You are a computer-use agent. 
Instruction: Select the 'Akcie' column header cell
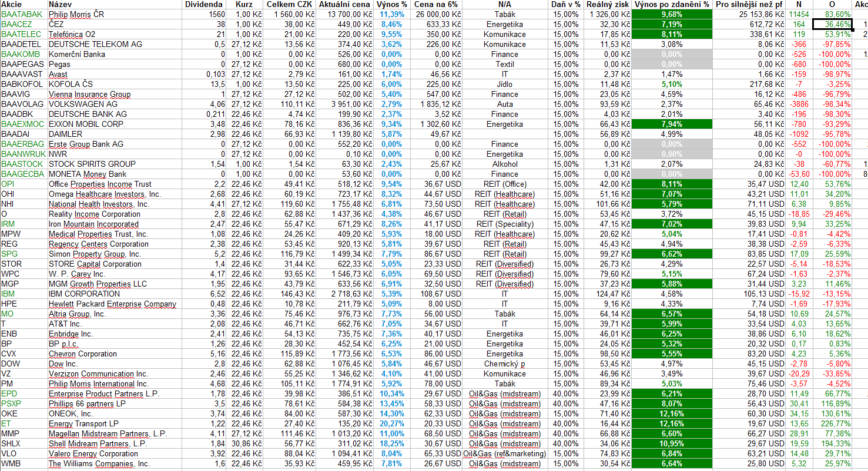tap(24, 4)
